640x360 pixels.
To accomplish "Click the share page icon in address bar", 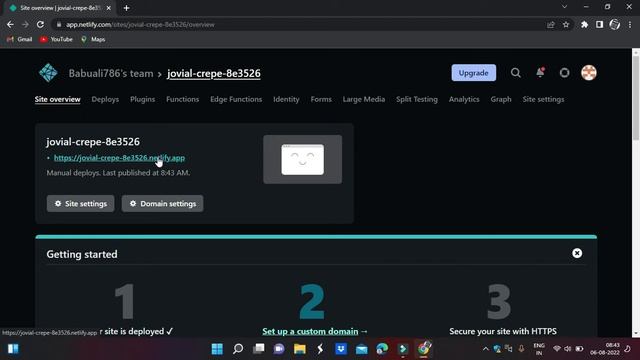I will [551, 24].
